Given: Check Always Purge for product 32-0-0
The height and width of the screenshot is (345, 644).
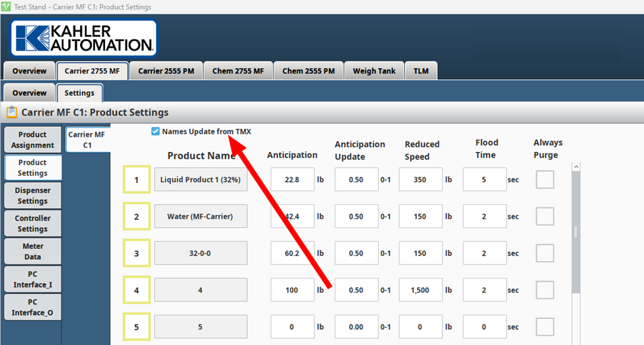Looking at the screenshot, I should [544, 253].
